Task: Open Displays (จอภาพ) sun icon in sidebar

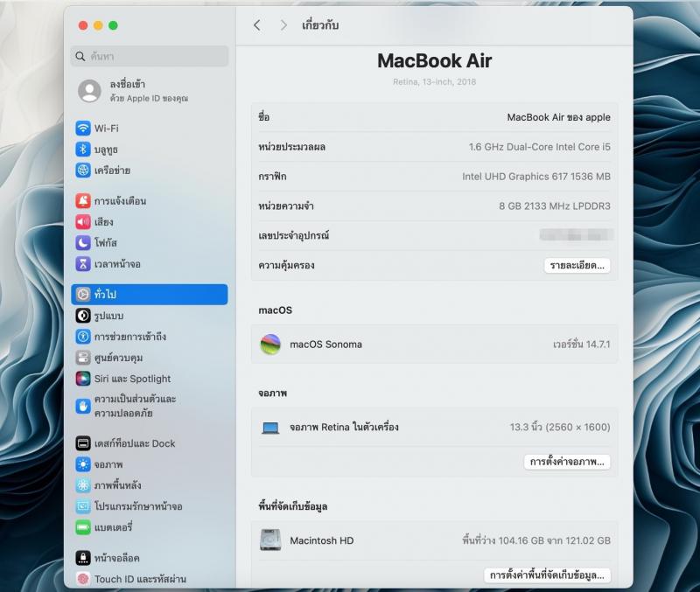Action: tap(83, 464)
